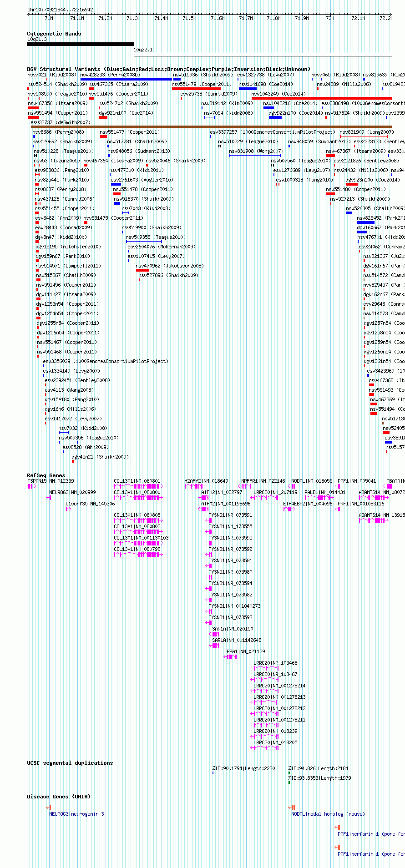This screenshot has height=868, width=405.
Task: Click variant label esv2604076 (McKernan2009)
Action: click(162, 247)
